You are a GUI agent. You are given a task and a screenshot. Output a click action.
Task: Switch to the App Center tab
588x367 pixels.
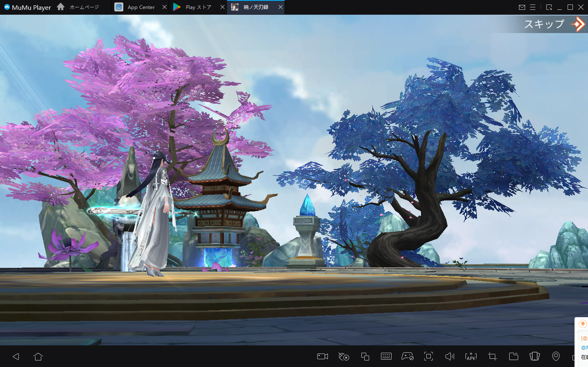click(x=141, y=7)
